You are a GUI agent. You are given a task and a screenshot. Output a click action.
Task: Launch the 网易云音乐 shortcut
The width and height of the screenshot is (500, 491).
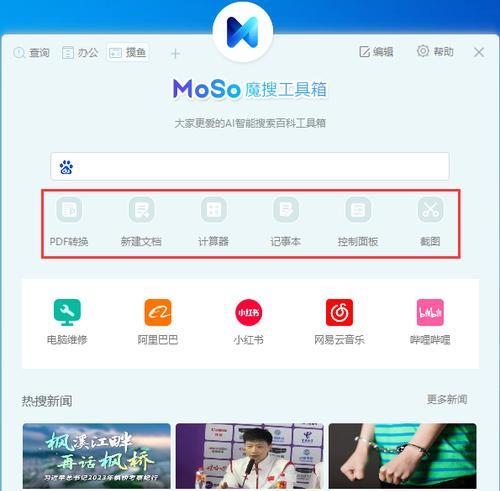point(339,312)
